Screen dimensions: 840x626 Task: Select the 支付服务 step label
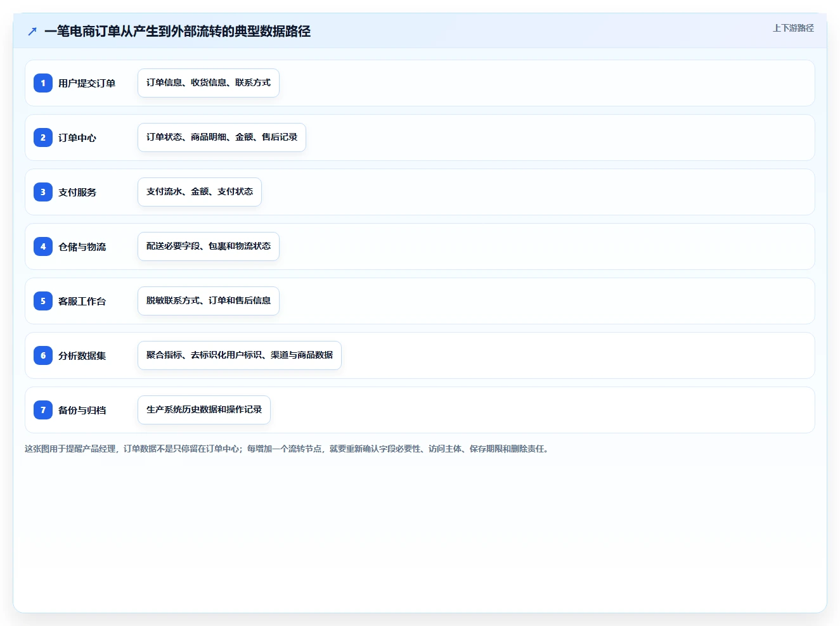[77, 192]
